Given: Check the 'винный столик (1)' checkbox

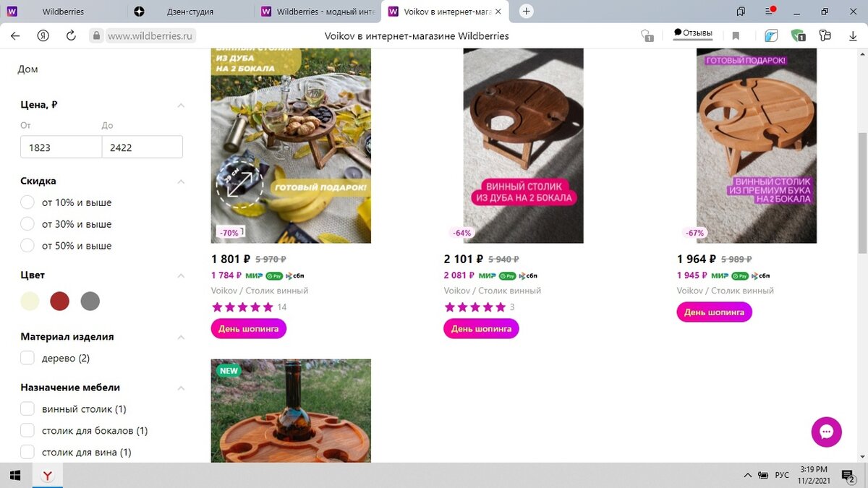Looking at the screenshot, I should tap(27, 408).
